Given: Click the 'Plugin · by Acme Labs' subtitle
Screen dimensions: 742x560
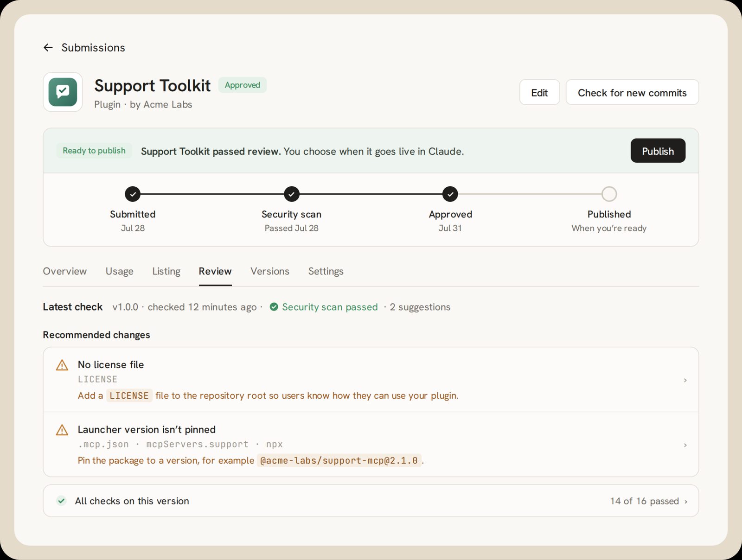Looking at the screenshot, I should point(143,104).
